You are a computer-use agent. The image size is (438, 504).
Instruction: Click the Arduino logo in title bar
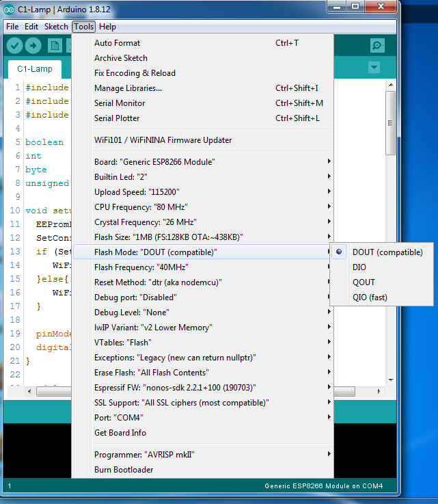[9, 10]
